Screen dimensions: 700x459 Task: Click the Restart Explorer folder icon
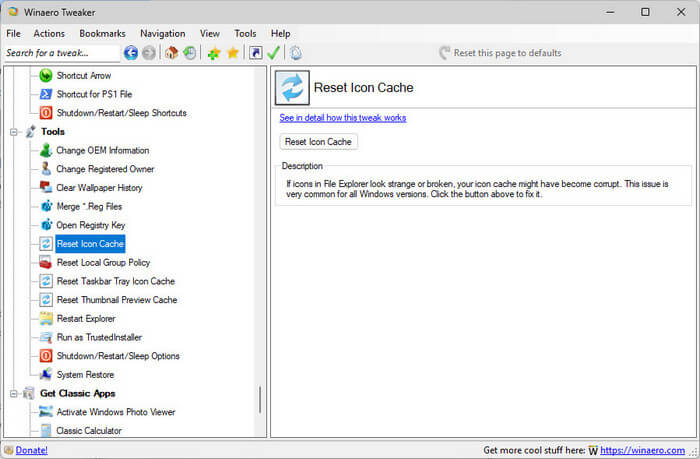[46, 318]
